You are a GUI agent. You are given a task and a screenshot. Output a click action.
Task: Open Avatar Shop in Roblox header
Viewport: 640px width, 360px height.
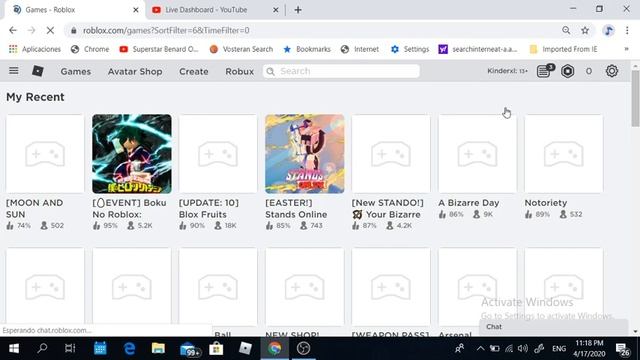(135, 71)
